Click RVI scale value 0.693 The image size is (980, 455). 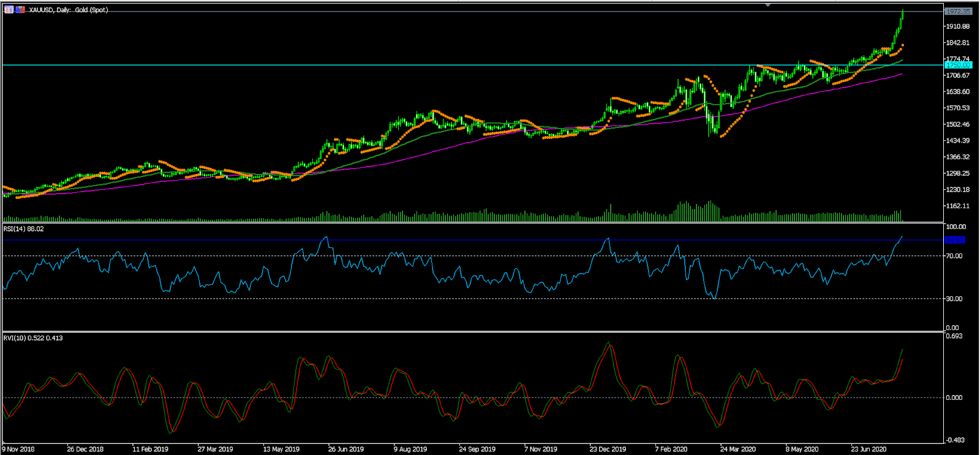tap(954, 336)
